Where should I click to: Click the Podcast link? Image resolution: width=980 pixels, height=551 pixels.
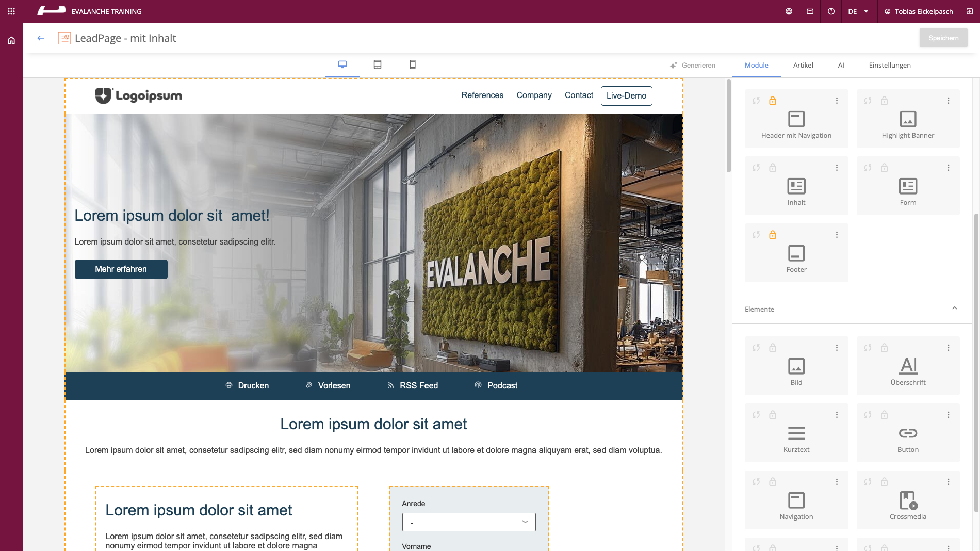click(496, 385)
